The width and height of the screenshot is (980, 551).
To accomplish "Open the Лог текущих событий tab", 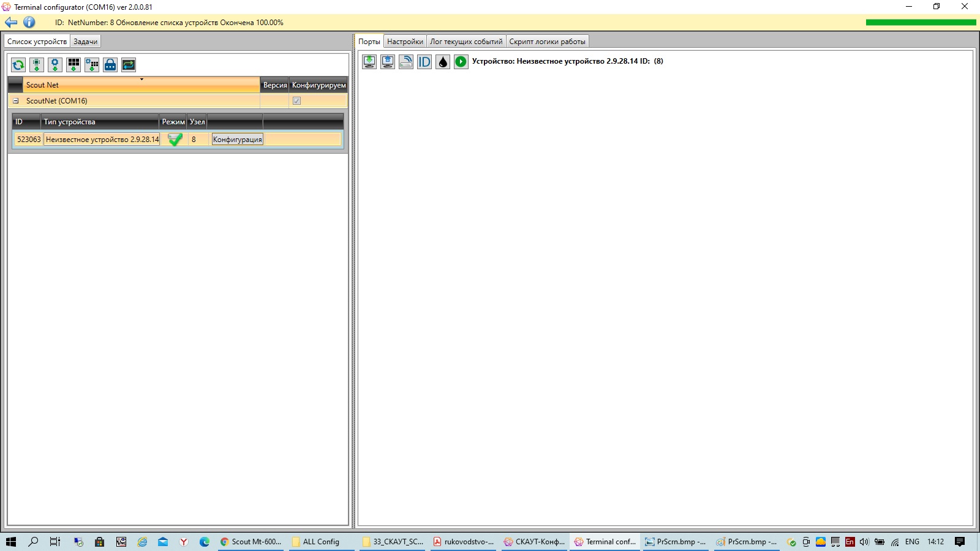I will pyautogui.click(x=466, y=42).
